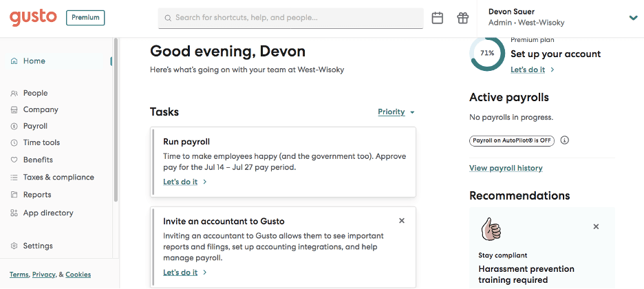The height and width of the screenshot is (289, 644).
Task: Toggle Payroll on AutoPilot OFF badge
Action: click(512, 140)
